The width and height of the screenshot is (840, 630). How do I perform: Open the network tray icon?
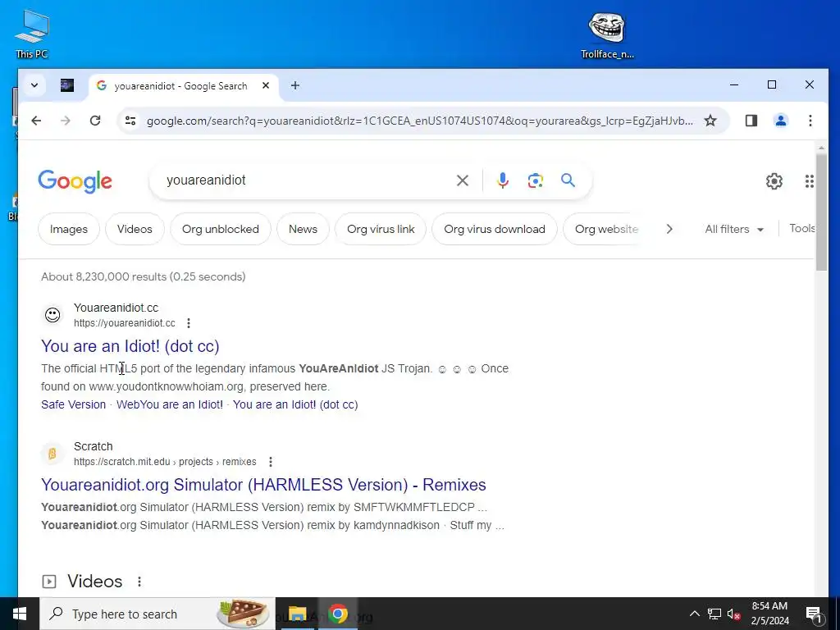714,614
